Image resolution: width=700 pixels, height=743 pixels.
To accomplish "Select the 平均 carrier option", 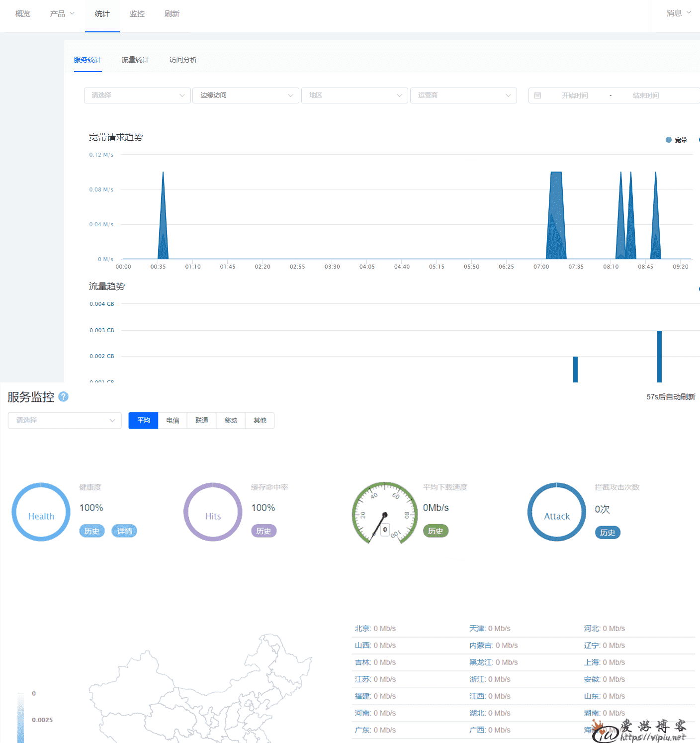I will click(143, 420).
